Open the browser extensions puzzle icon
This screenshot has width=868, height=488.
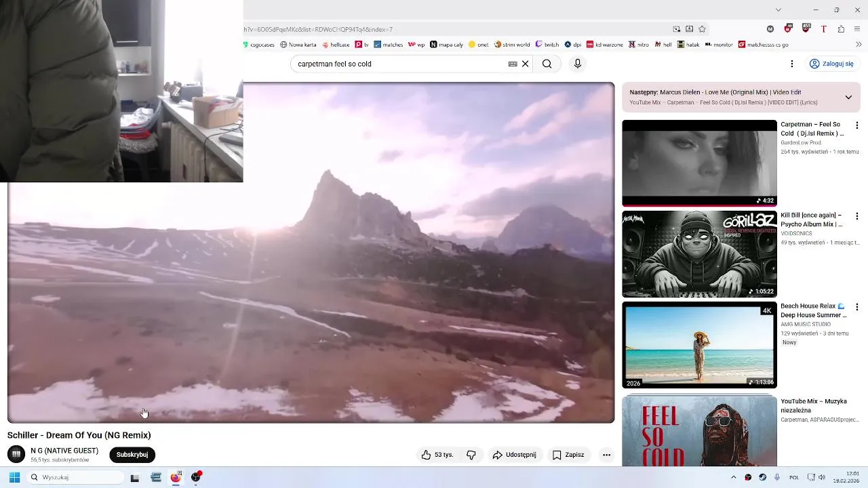841,29
